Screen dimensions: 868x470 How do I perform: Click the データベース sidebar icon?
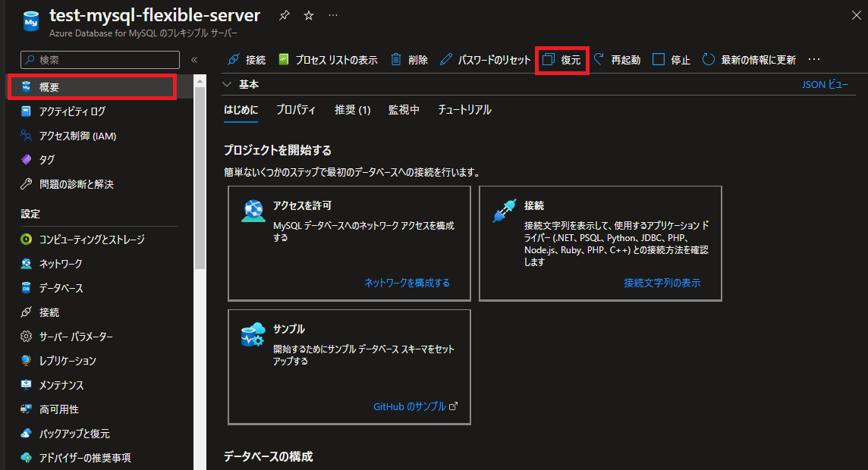pyautogui.click(x=26, y=288)
